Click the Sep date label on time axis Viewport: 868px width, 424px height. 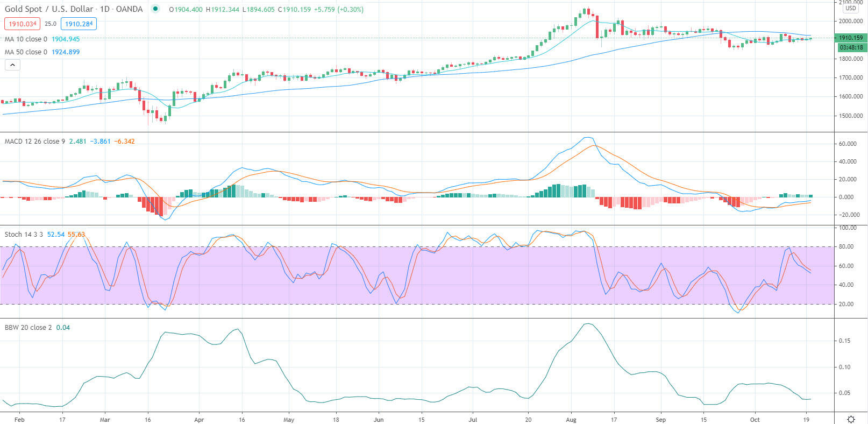[x=661, y=420]
